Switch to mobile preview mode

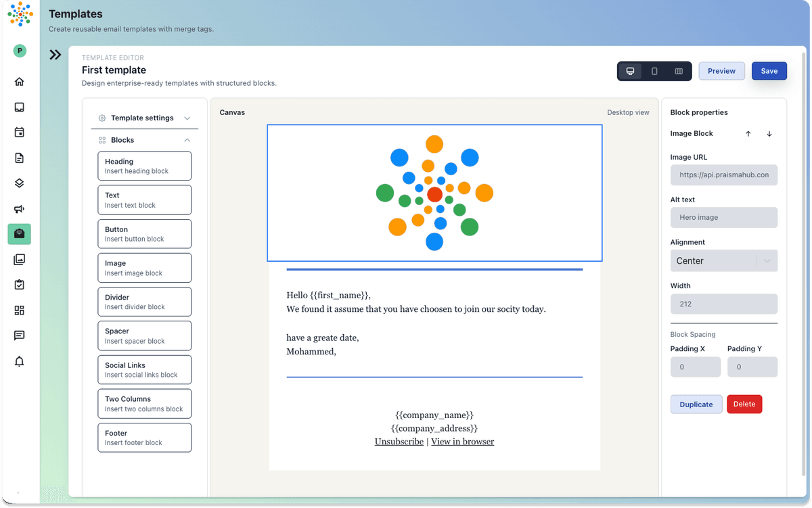[654, 71]
